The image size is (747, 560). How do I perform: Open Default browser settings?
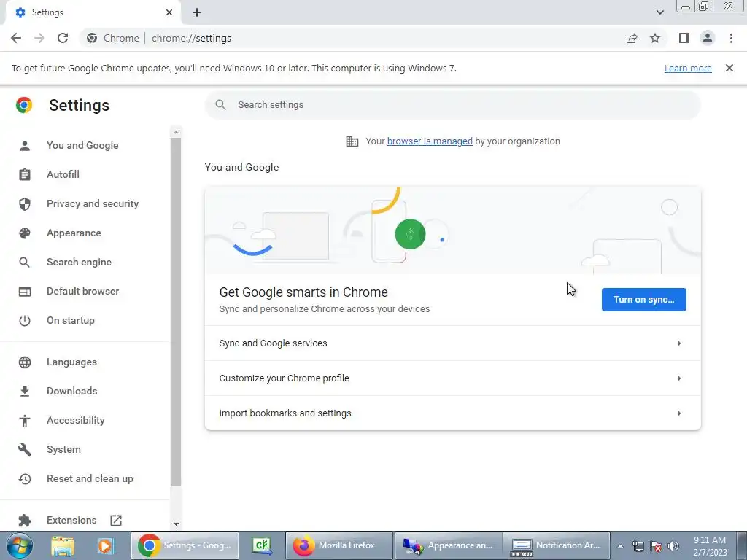pyautogui.click(x=83, y=291)
